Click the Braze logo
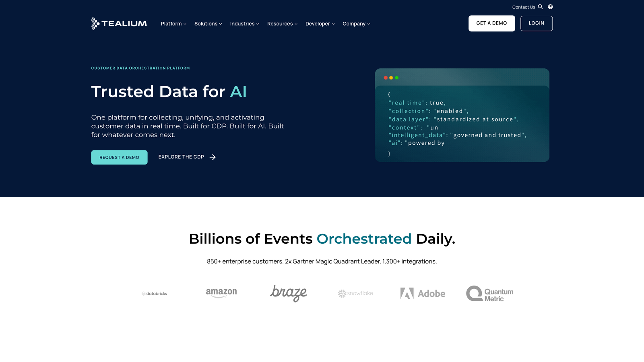Viewport: 644px width, 362px height. 288,293
